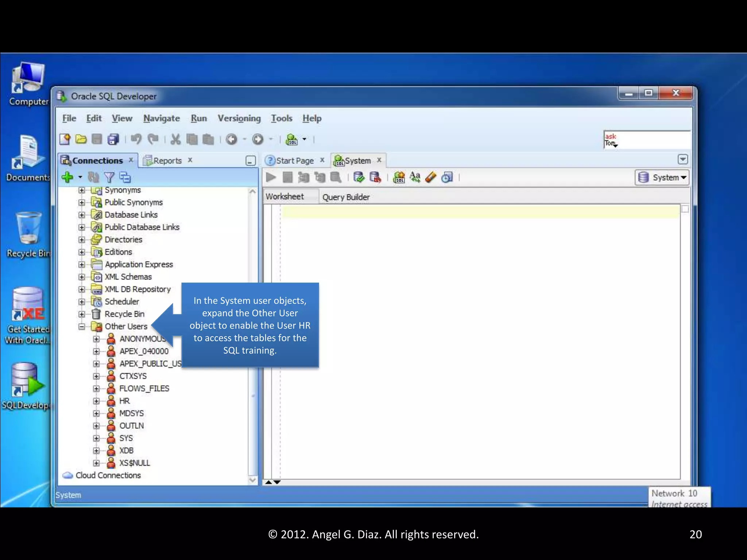
Task: Collapse the Other Users tree node
Action: point(82,326)
